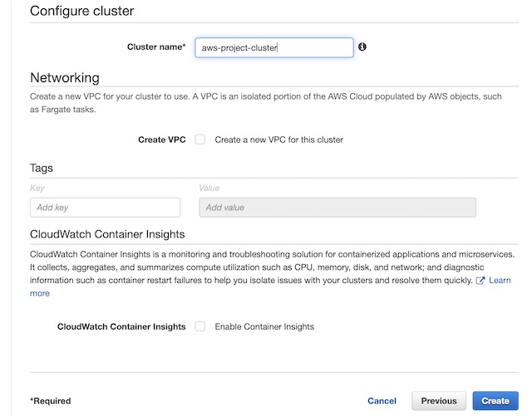Click the bold 'CloudWatch Container Insights' field label
Image resolution: width=532 pixels, height=416 pixels.
coord(121,326)
